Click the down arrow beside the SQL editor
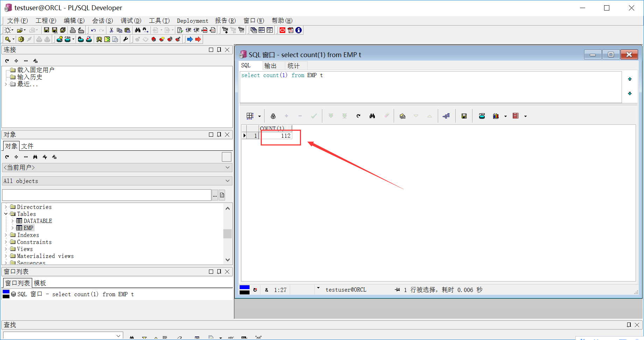 [x=630, y=93]
